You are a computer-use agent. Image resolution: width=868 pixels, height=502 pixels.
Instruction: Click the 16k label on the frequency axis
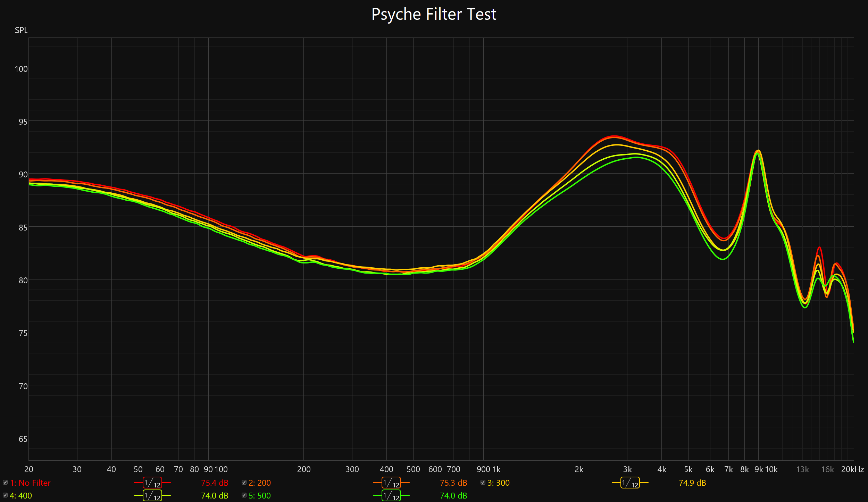tap(827, 469)
